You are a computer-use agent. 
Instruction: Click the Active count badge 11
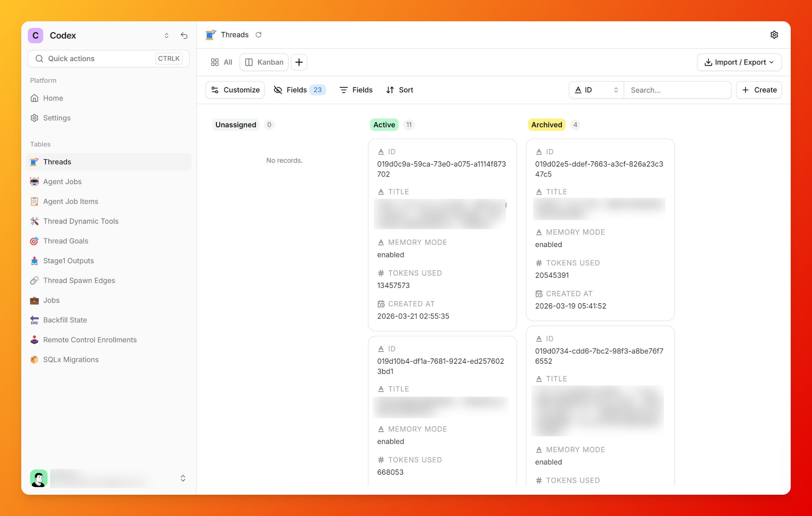[x=409, y=125]
